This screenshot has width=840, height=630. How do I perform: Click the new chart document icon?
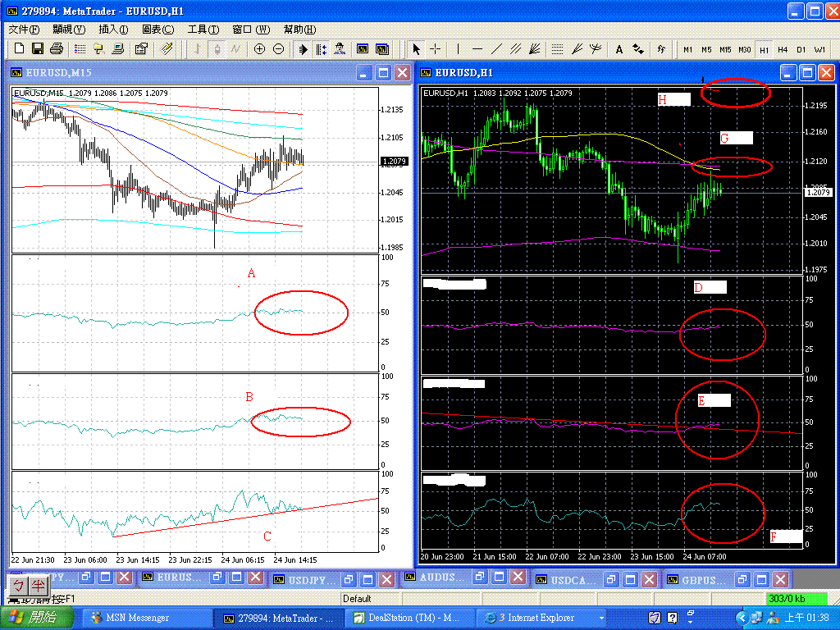pos(20,48)
